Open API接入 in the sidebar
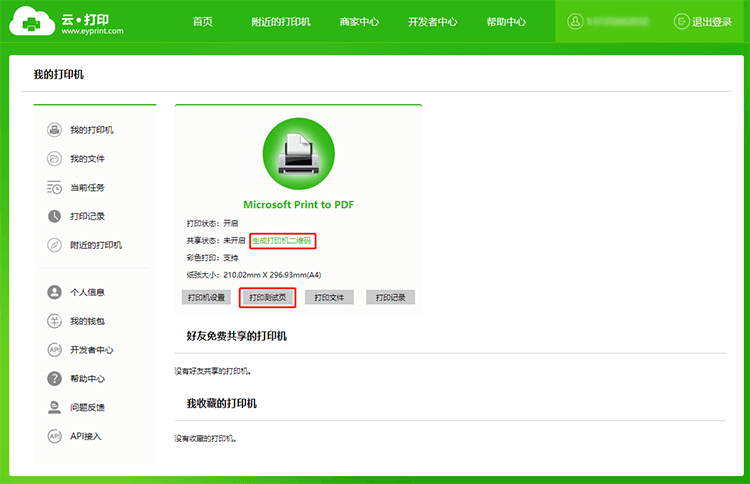 86,436
